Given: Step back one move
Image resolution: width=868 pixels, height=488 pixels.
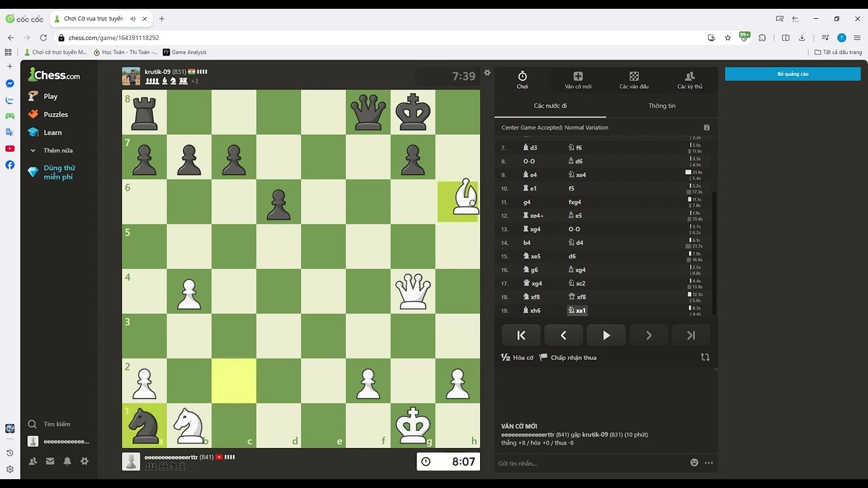Looking at the screenshot, I should (564, 335).
